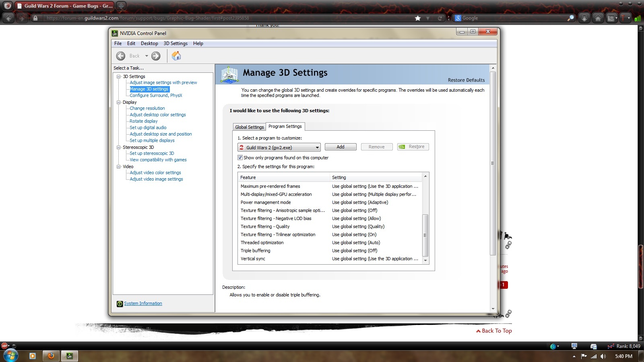
Task: Select the Program Settings tab
Action: 285,126
